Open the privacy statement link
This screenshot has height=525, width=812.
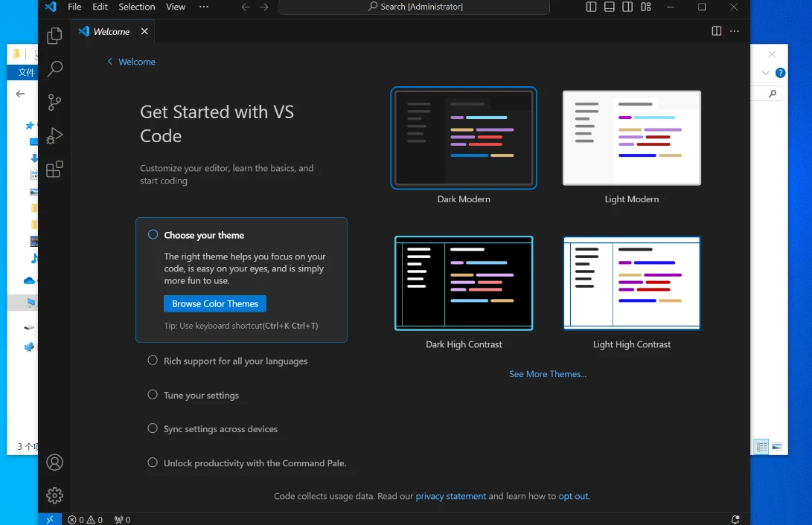tap(450, 496)
